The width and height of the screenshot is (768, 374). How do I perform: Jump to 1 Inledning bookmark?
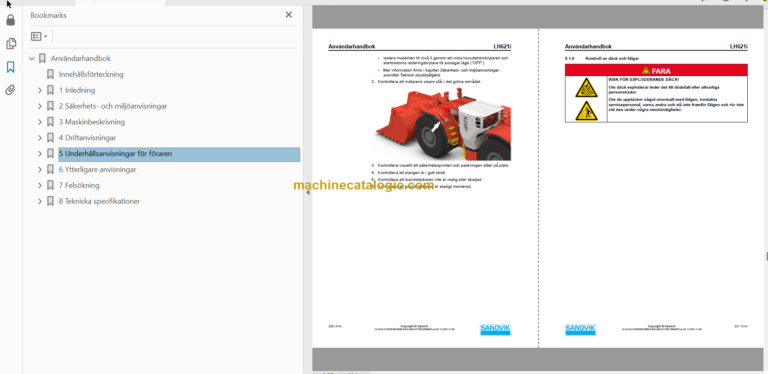pos(77,90)
